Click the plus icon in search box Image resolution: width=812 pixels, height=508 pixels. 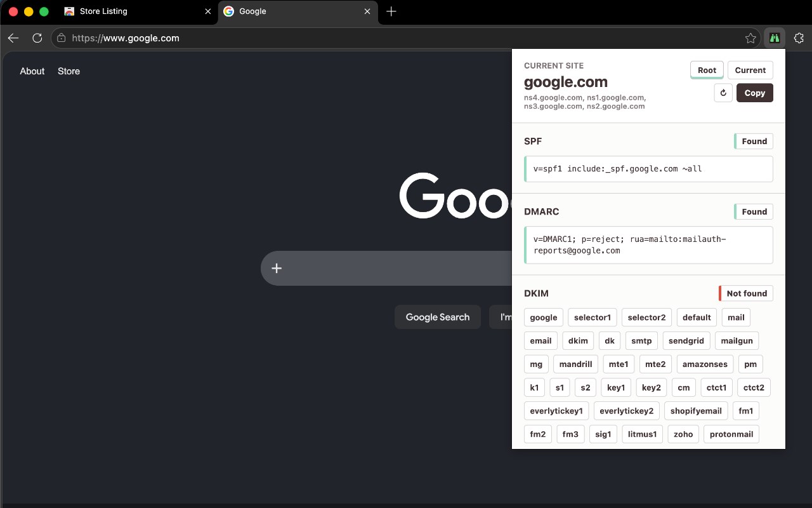277,268
